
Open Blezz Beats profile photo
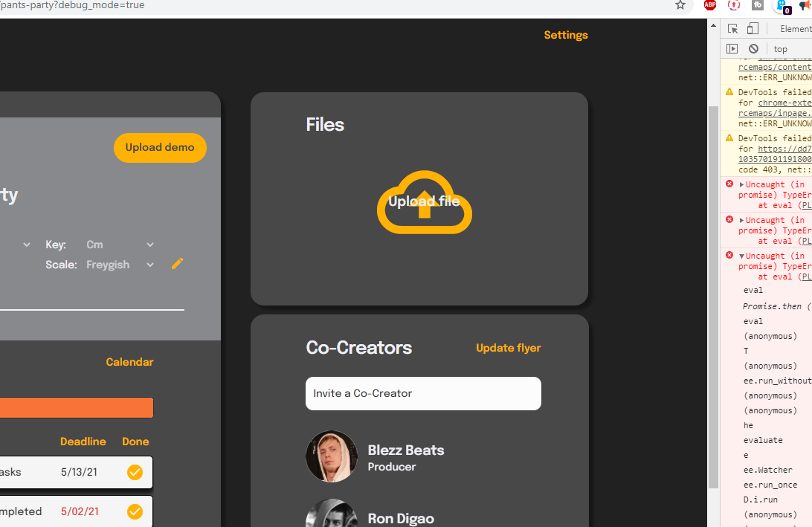[x=332, y=456]
